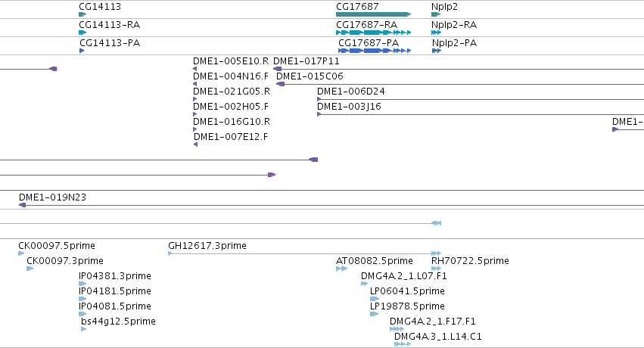
Task: Select the arrowhead ending the DME1-015C06 line
Action: coord(281,84)
